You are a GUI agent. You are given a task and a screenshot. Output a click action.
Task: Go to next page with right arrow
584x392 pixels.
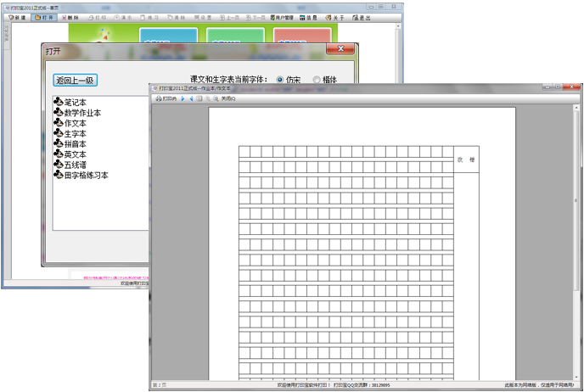tap(182, 98)
